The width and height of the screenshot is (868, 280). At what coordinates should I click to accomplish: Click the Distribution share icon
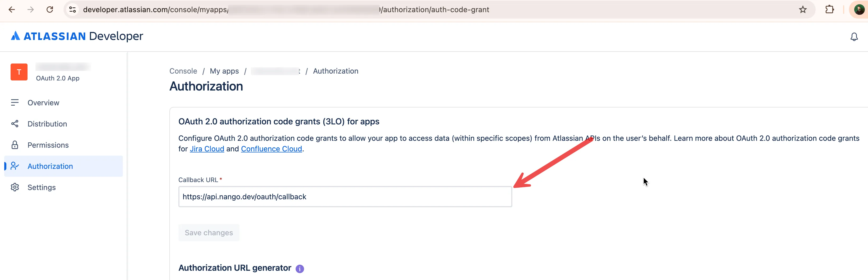click(15, 124)
